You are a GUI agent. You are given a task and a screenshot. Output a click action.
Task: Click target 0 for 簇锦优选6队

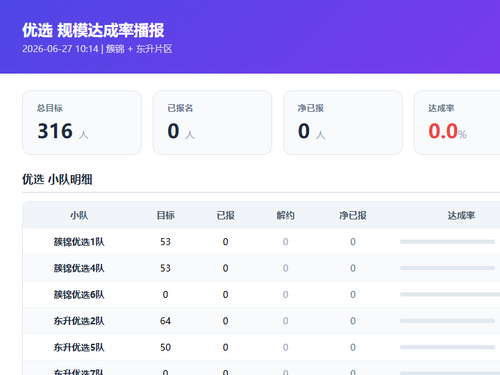pos(165,294)
